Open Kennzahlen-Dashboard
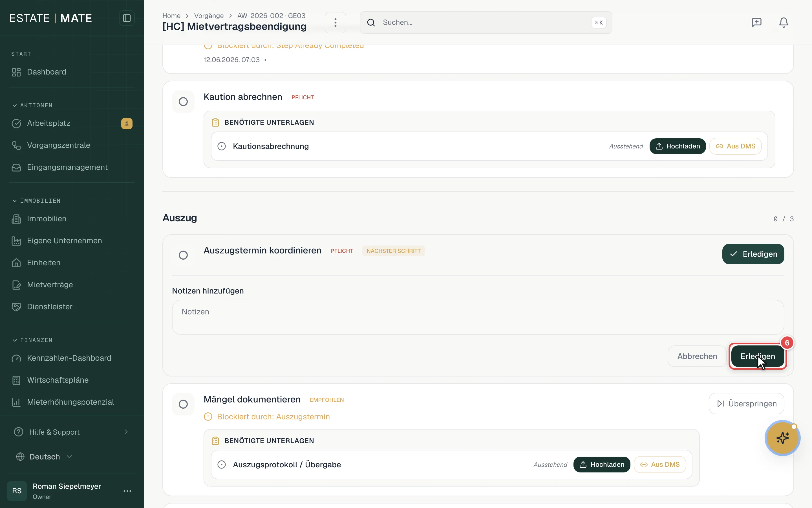812x508 pixels. (x=72, y=358)
